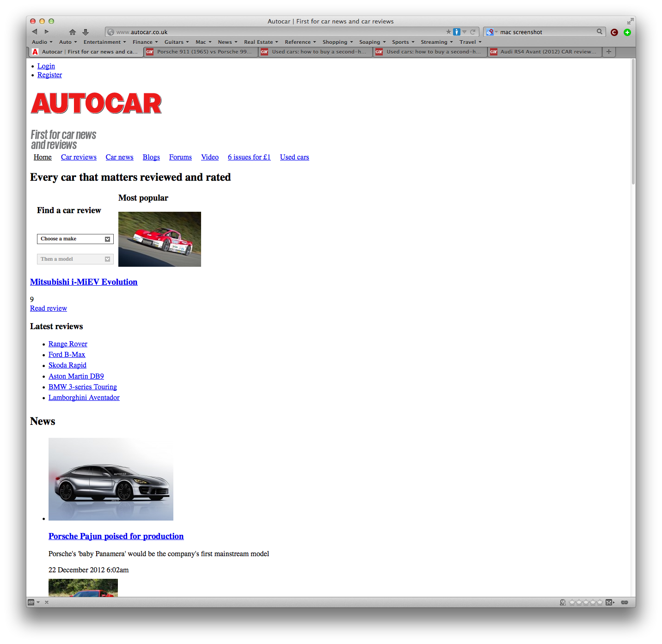Run search with the magnifying glass icon
The height and width of the screenshot is (644, 662).
pyautogui.click(x=600, y=31)
